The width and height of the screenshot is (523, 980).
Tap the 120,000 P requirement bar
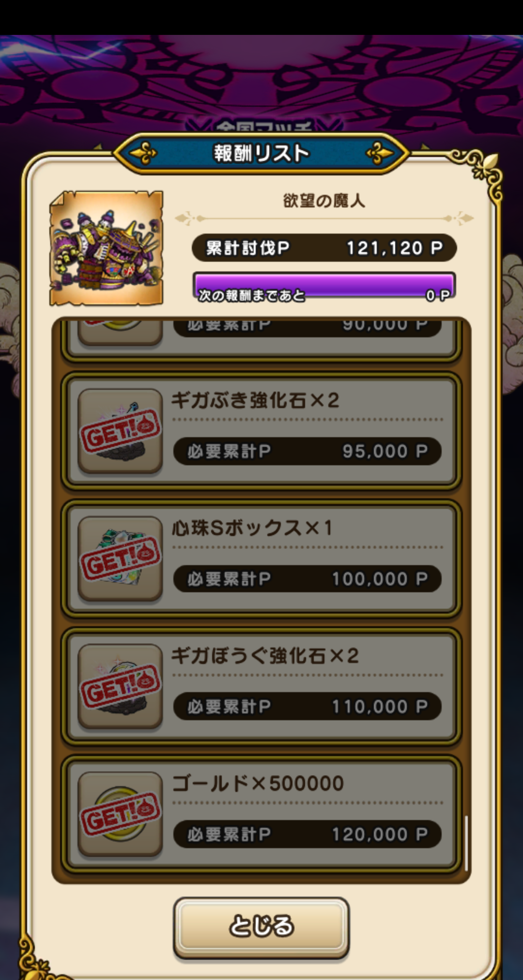pos(308,834)
